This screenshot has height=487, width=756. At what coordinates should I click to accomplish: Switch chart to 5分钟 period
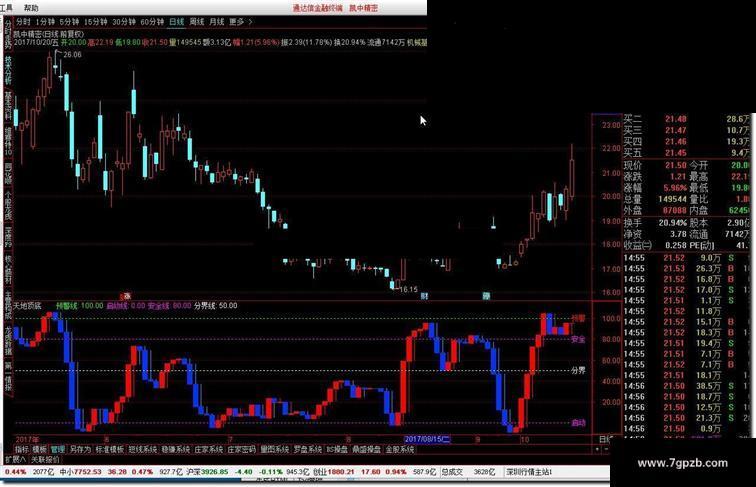[x=69, y=22]
